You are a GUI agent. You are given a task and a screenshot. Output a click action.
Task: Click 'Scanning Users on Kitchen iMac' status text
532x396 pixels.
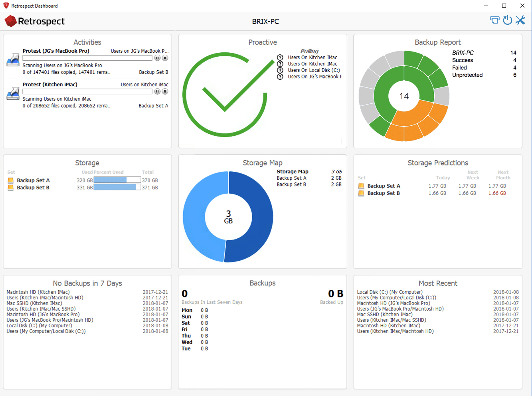click(57, 99)
